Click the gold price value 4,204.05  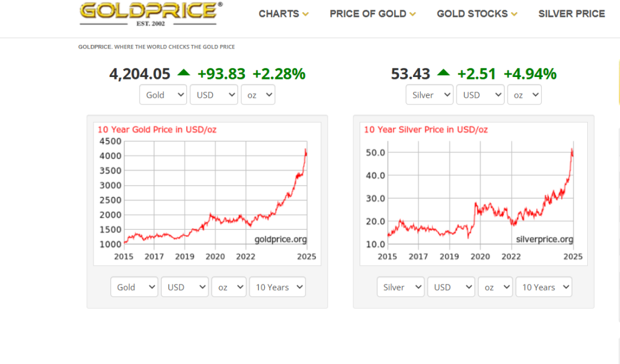(x=140, y=74)
